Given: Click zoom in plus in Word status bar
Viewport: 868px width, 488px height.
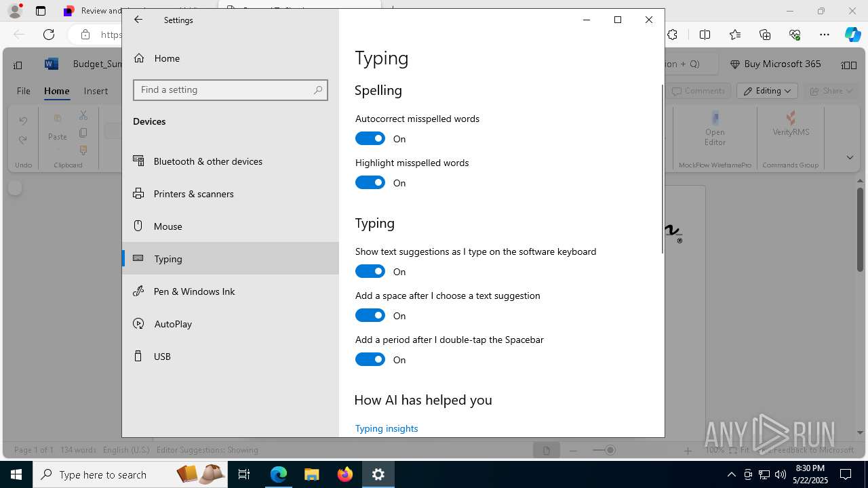Looking at the screenshot, I should click(688, 450).
